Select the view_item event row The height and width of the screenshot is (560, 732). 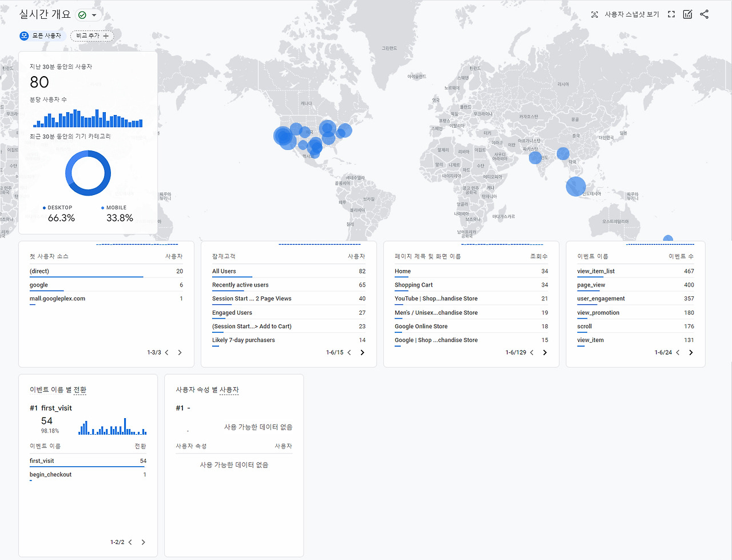(x=635, y=340)
